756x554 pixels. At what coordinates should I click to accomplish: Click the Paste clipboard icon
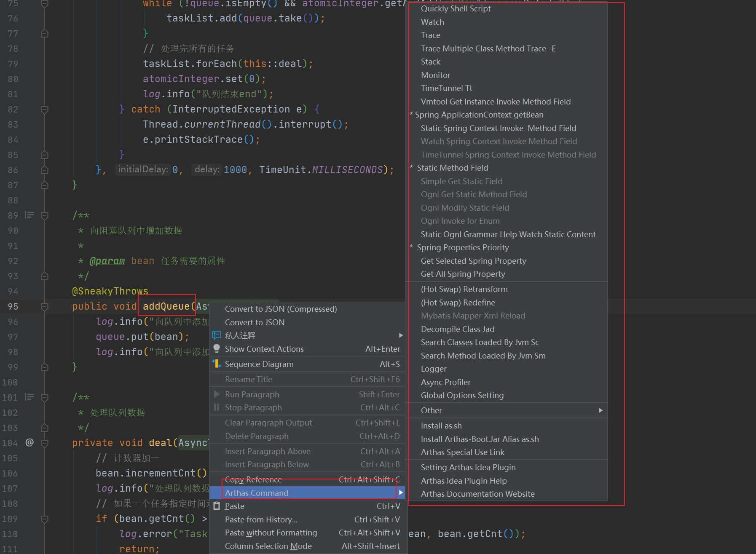[217, 506]
